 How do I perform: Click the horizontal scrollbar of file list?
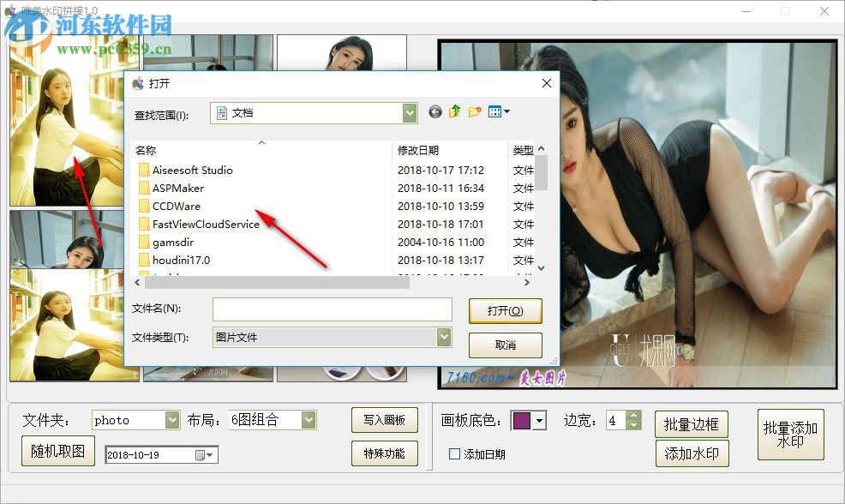(x=278, y=283)
